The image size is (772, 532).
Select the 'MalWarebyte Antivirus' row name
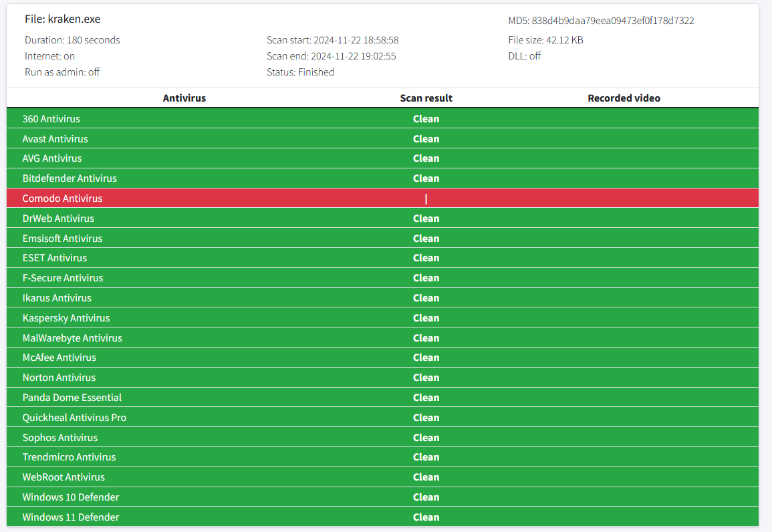click(x=72, y=338)
